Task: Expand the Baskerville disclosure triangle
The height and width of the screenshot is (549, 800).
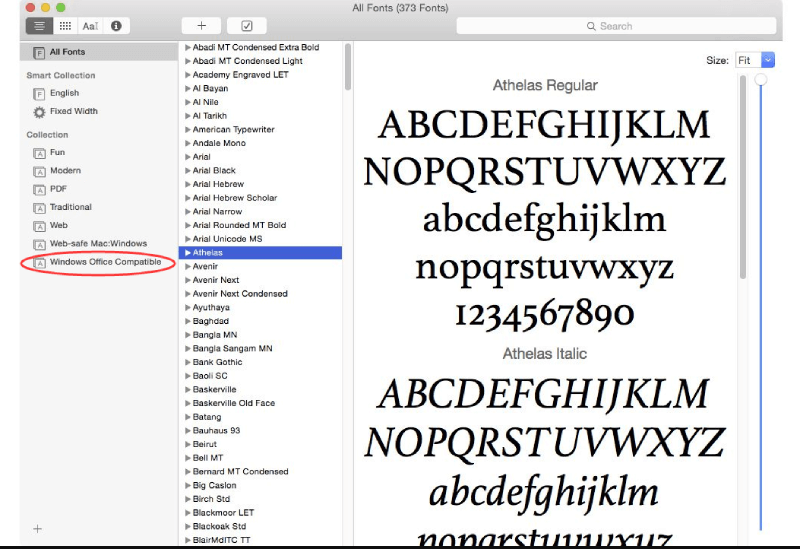Action: pyautogui.click(x=187, y=390)
